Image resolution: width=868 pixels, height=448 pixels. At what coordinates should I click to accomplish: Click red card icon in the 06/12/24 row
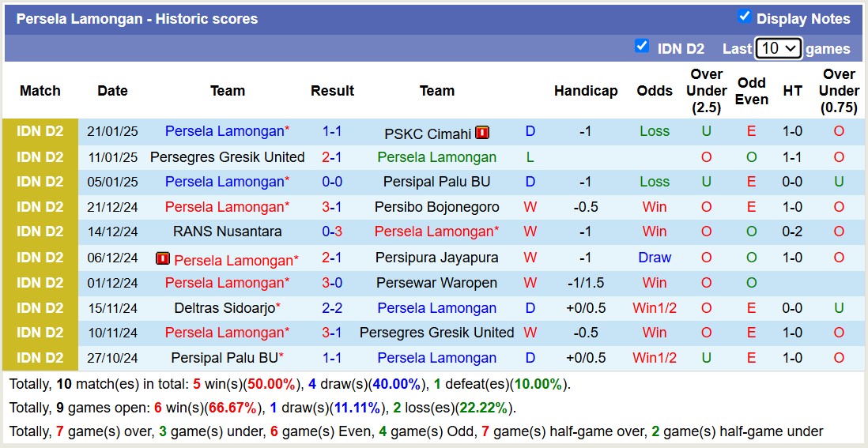[x=163, y=258]
